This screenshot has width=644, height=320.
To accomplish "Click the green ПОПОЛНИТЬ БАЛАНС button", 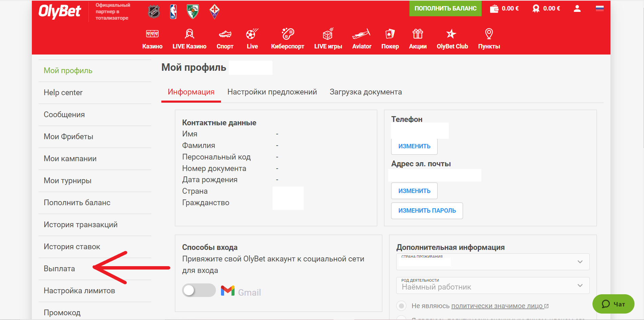I will point(445,8).
